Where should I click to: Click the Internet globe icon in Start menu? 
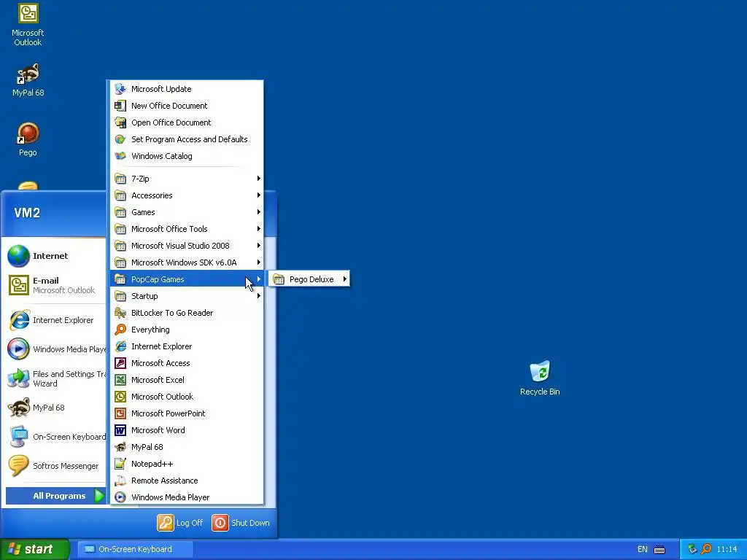[x=18, y=256]
